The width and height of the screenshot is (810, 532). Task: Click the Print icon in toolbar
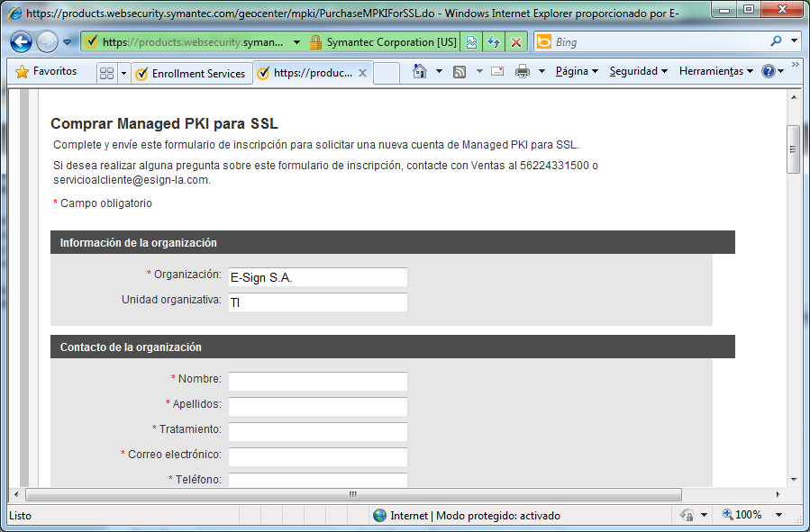(x=523, y=72)
